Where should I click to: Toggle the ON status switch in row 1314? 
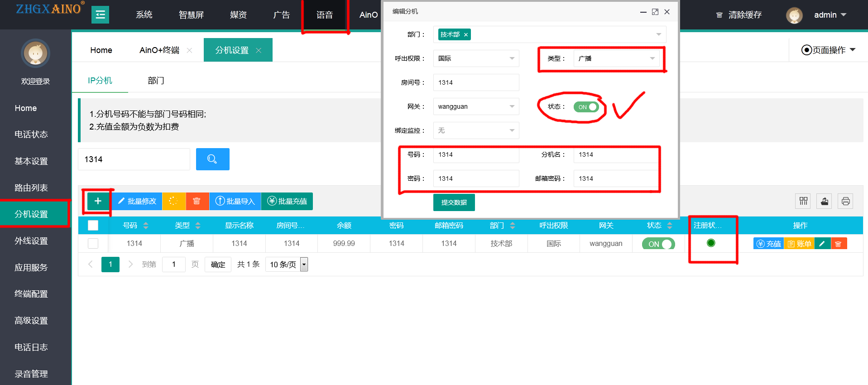(x=658, y=244)
